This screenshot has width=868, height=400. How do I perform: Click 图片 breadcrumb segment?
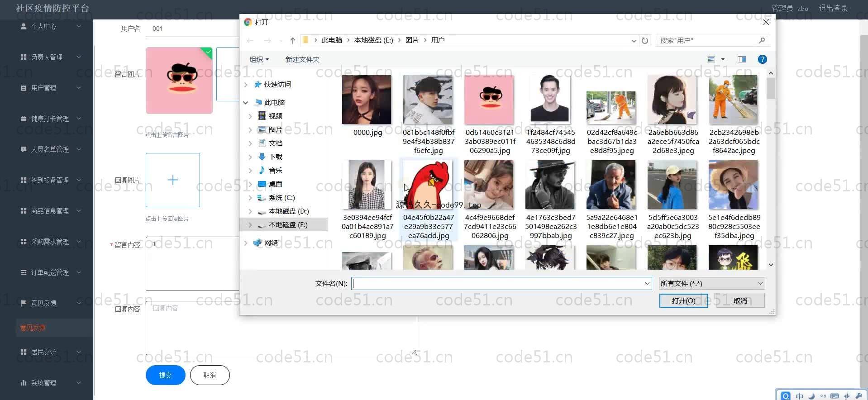click(x=412, y=40)
